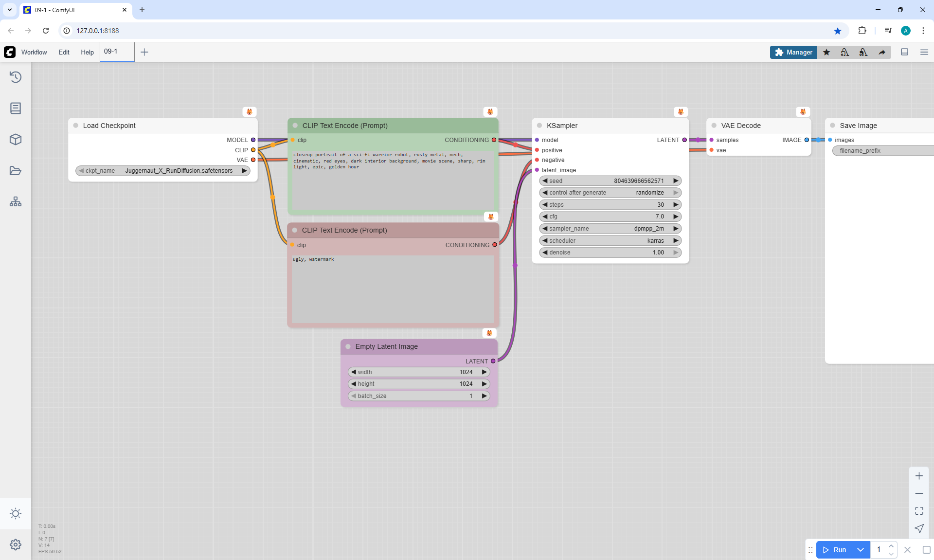
Task: Click the share arrow icon near Manager
Action: point(882,52)
